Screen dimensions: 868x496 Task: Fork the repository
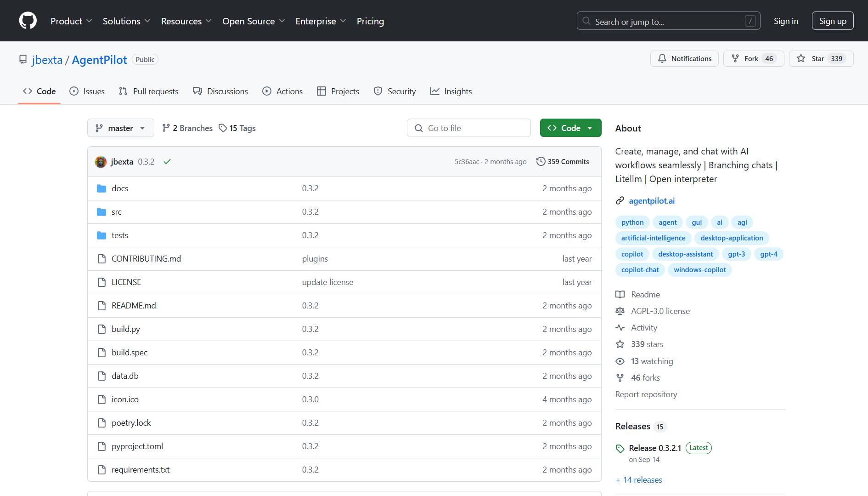753,59
